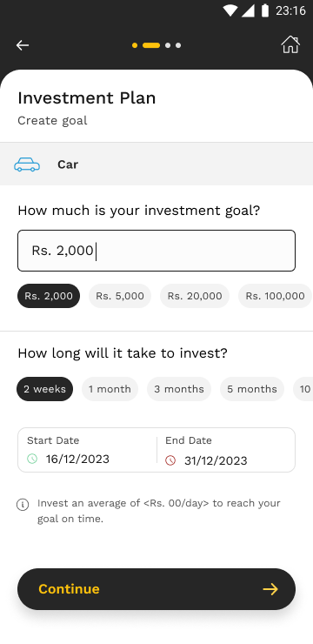This screenshot has height=644, width=313.
Task: Open the End Date picker
Action: click(x=226, y=450)
